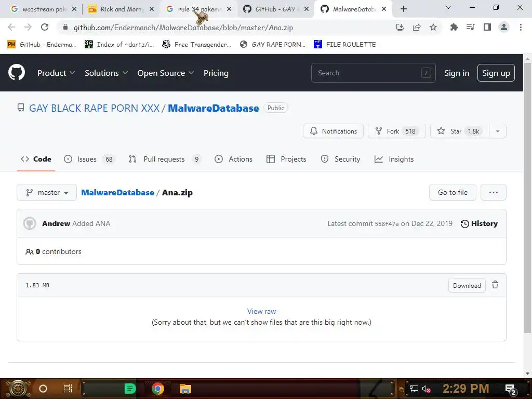Screen dimensions: 532x399
Task: Download the Ana.zip file
Action: [467, 285]
